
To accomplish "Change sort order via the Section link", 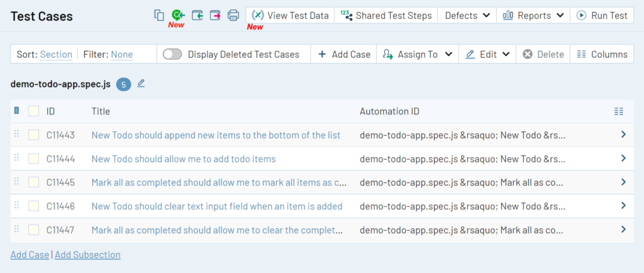I will point(56,54).
